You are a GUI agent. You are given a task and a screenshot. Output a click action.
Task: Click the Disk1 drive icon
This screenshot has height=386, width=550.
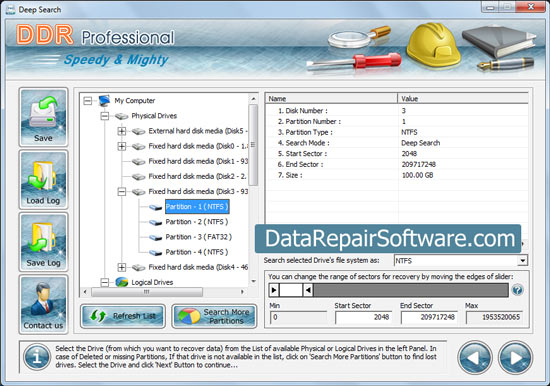(139, 161)
